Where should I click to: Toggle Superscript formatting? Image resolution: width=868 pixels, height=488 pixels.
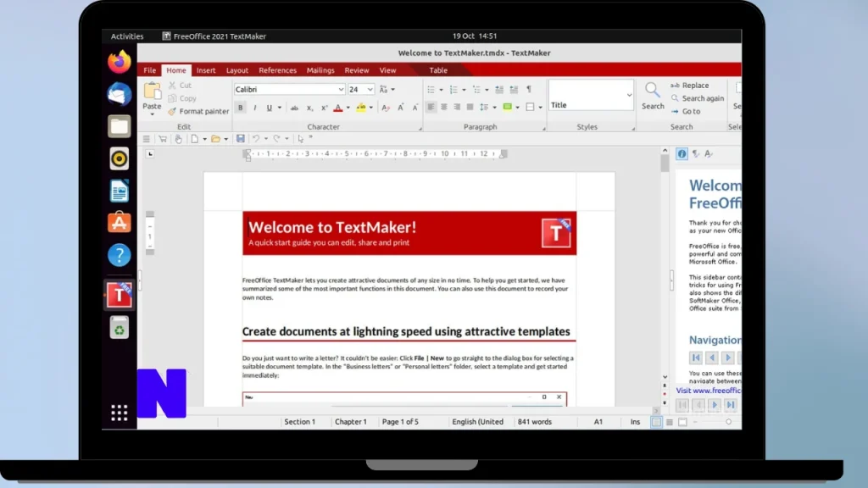[324, 108]
